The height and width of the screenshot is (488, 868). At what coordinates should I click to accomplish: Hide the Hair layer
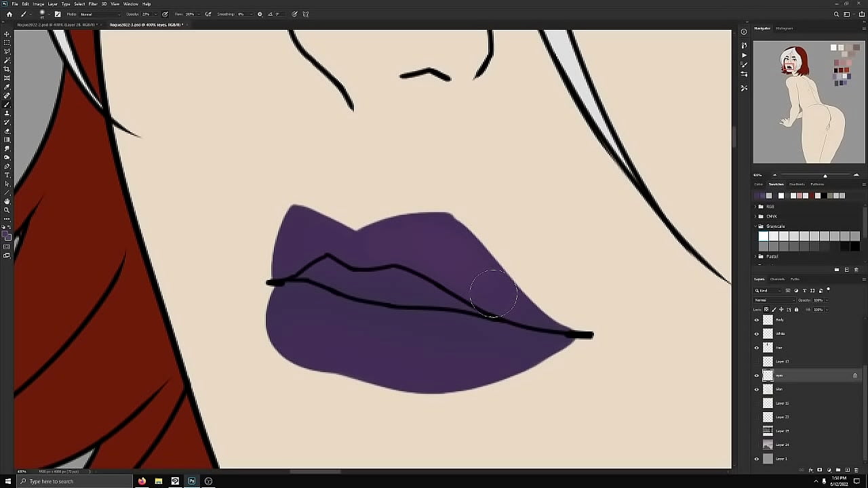[757, 347]
